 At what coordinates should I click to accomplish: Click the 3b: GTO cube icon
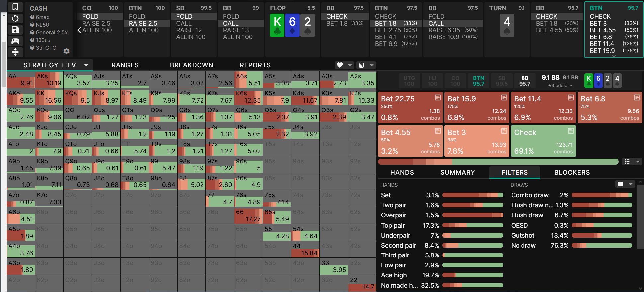tap(32, 48)
